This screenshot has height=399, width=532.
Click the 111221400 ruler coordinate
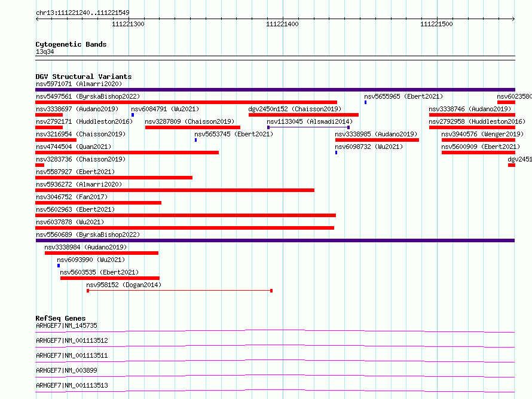pos(282,24)
